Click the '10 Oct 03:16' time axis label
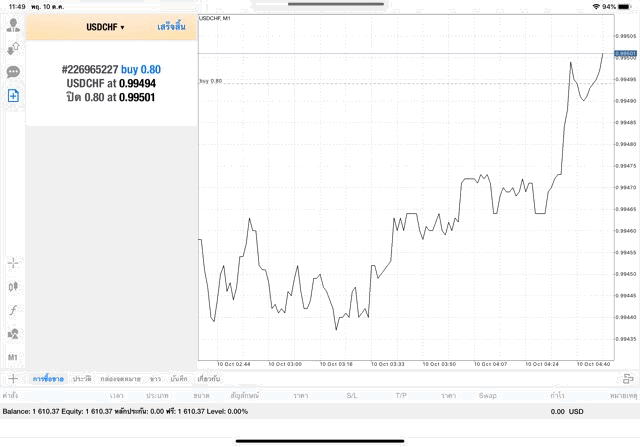This screenshot has height=447, width=640. (x=336, y=364)
